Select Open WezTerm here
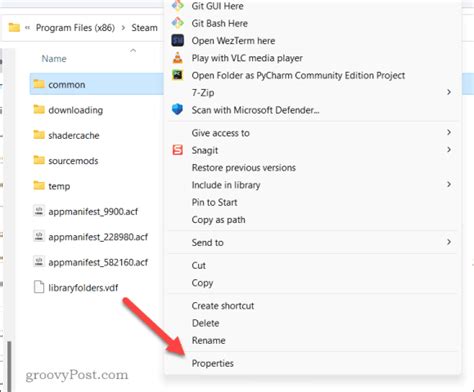Image resolution: width=474 pixels, height=392 pixels. [233, 41]
